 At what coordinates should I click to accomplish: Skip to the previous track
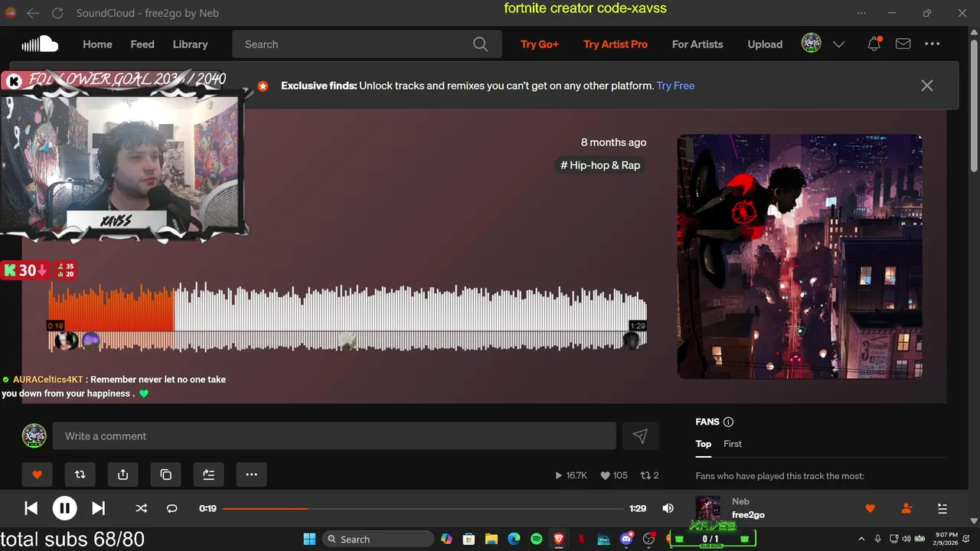pos(31,508)
